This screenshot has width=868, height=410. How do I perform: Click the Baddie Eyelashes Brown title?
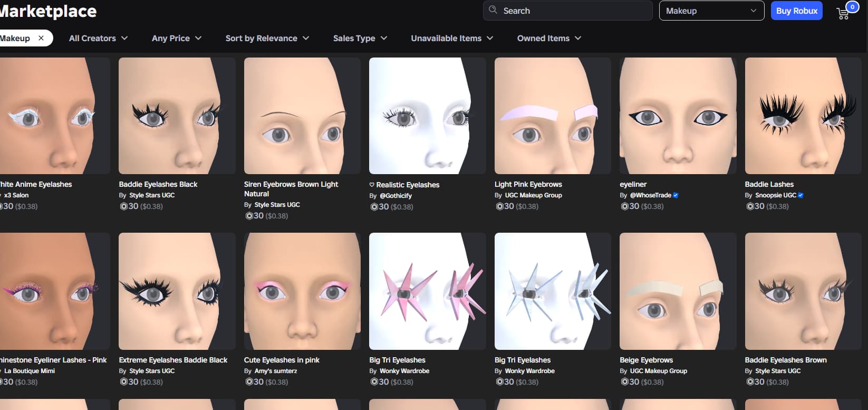pyautogui.click(x=786, y=360)
